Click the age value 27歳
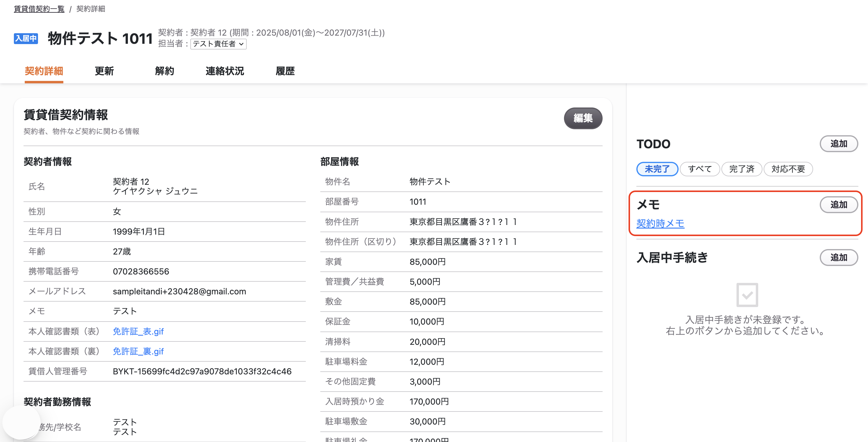868x442 pixels. tap(122, 251)
